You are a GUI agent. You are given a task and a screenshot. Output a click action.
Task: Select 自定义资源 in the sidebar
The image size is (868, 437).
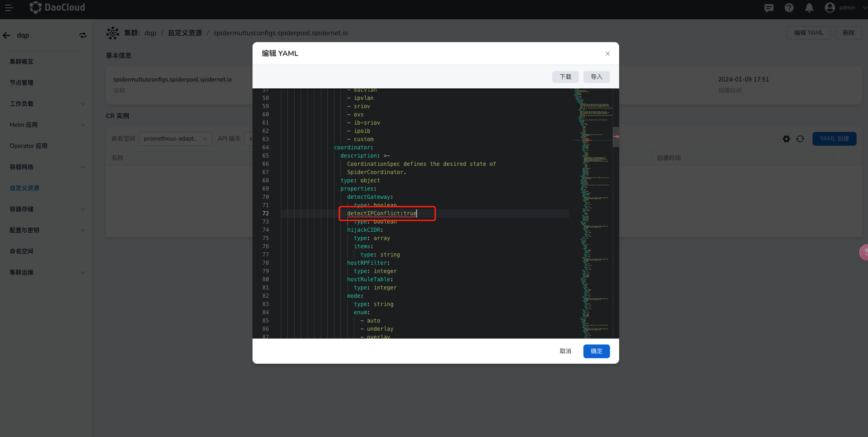click(25, 188)
